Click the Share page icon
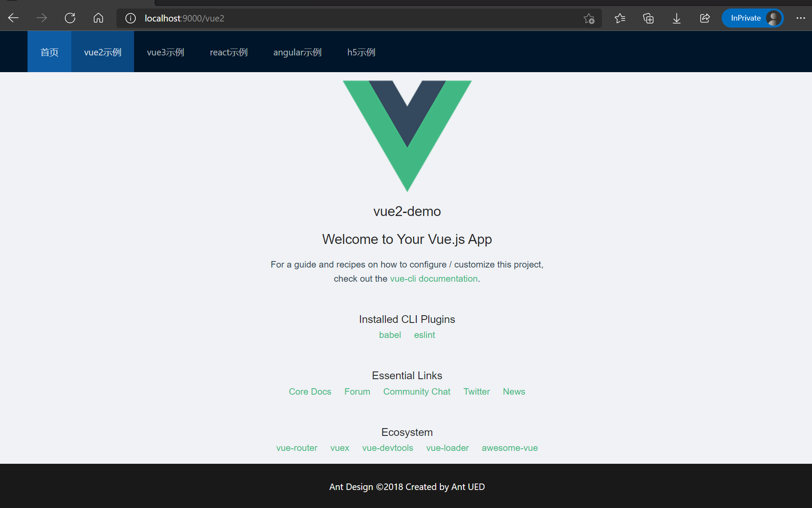 pos(705,18)
